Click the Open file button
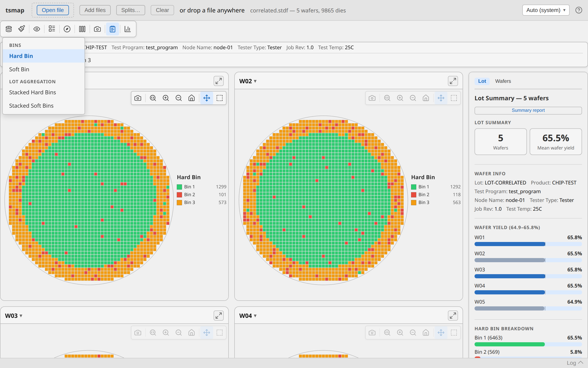Image resolution: width=588 pixels, height=368 pixels. pos(53,10)
